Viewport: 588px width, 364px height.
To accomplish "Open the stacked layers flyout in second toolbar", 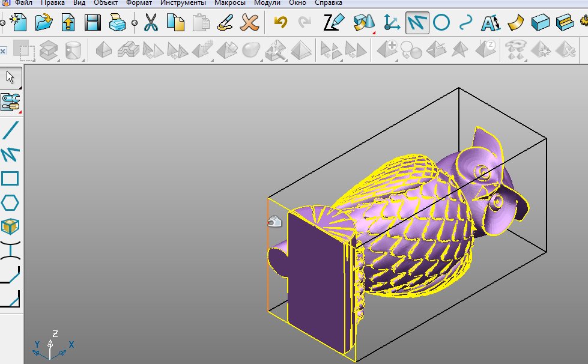I will (49, 50).
